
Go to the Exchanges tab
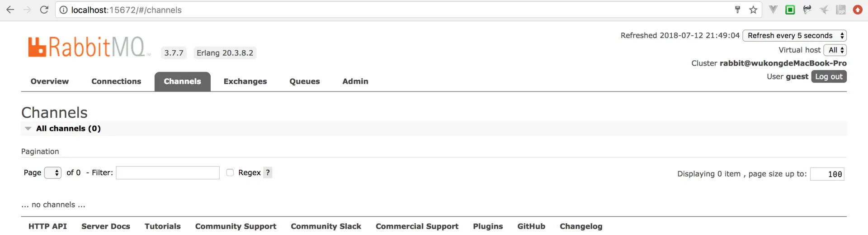click(245, 82)
